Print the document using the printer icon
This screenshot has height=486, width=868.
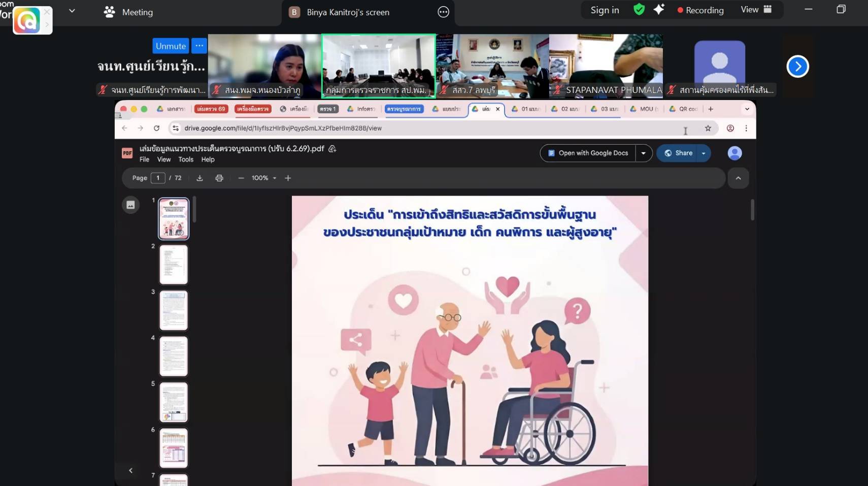[219, 178]
